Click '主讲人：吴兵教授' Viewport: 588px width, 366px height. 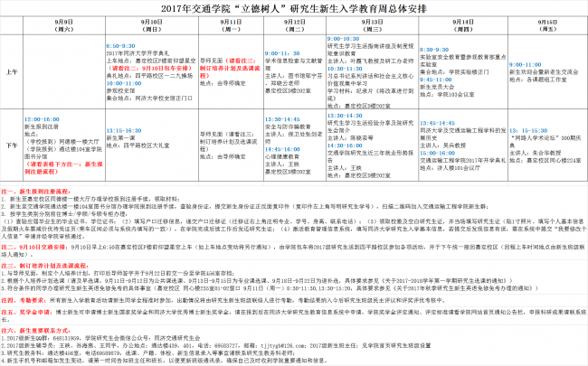442,145
